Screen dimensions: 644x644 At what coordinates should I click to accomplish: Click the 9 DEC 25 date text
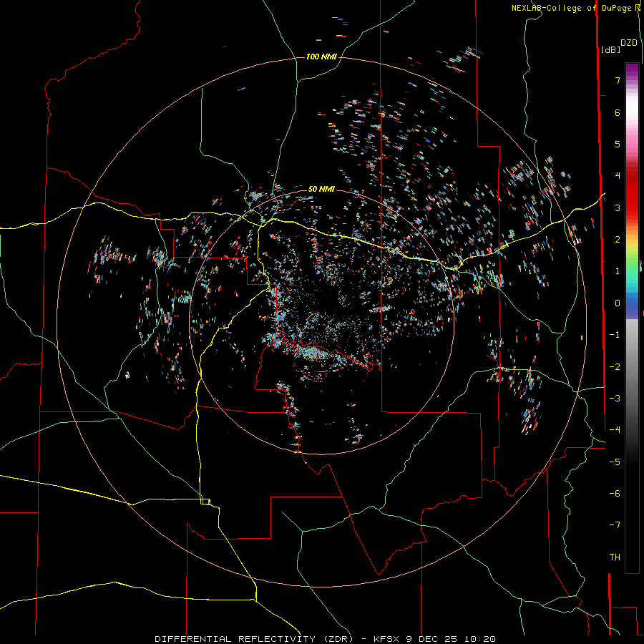pos(432,639)
